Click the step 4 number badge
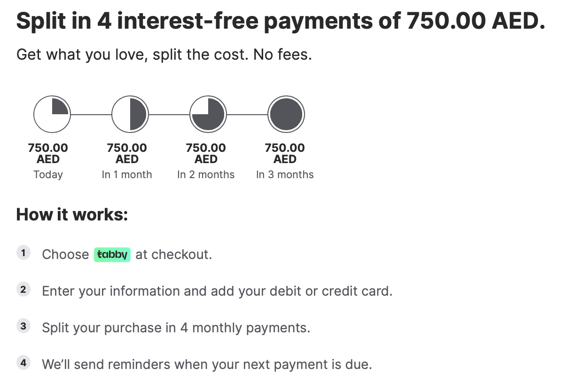 pos(23,363)
